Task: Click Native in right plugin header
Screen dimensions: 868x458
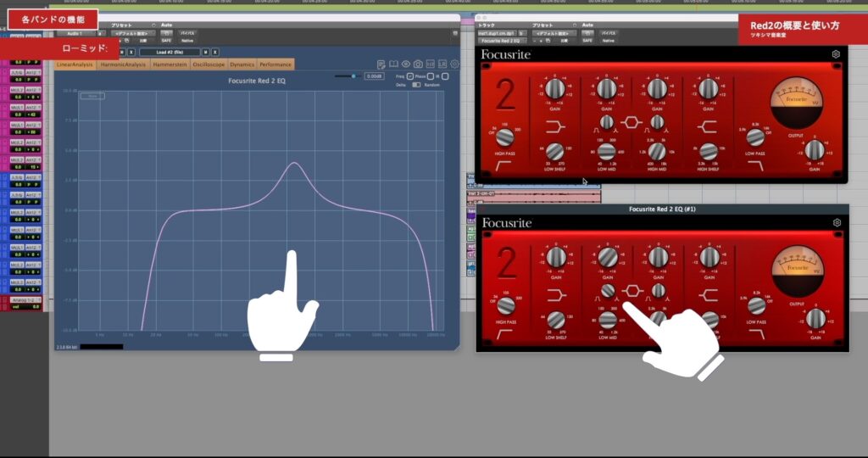Action: [609, 41]
